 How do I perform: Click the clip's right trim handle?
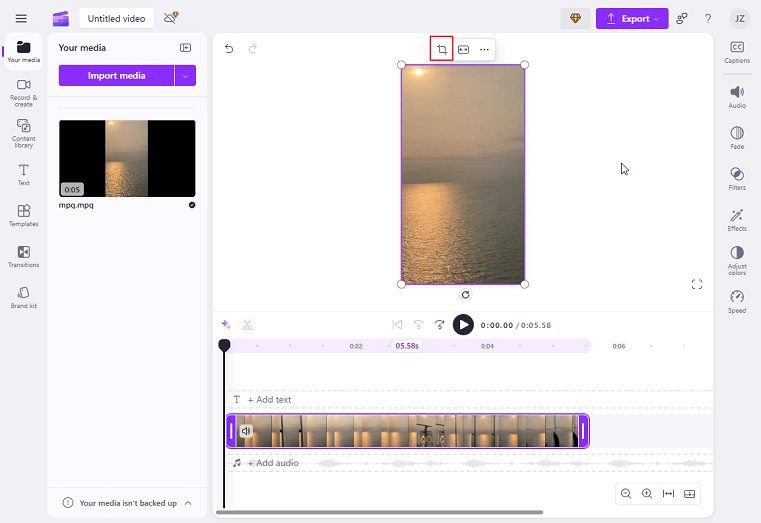point(584,431)
